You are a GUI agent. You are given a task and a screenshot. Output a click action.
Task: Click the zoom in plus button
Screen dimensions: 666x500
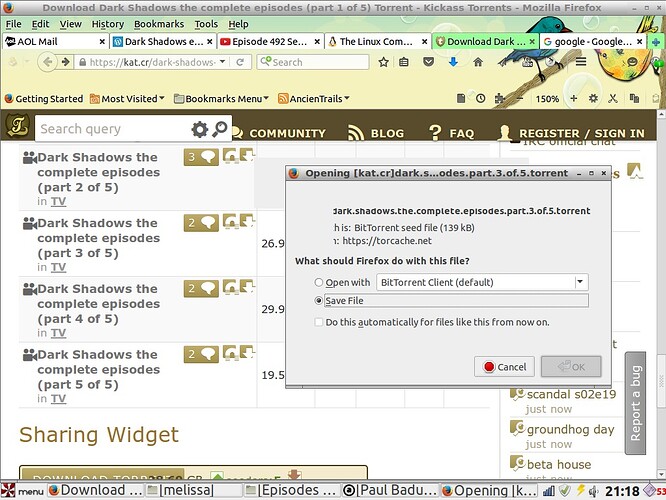pos(573,99)
